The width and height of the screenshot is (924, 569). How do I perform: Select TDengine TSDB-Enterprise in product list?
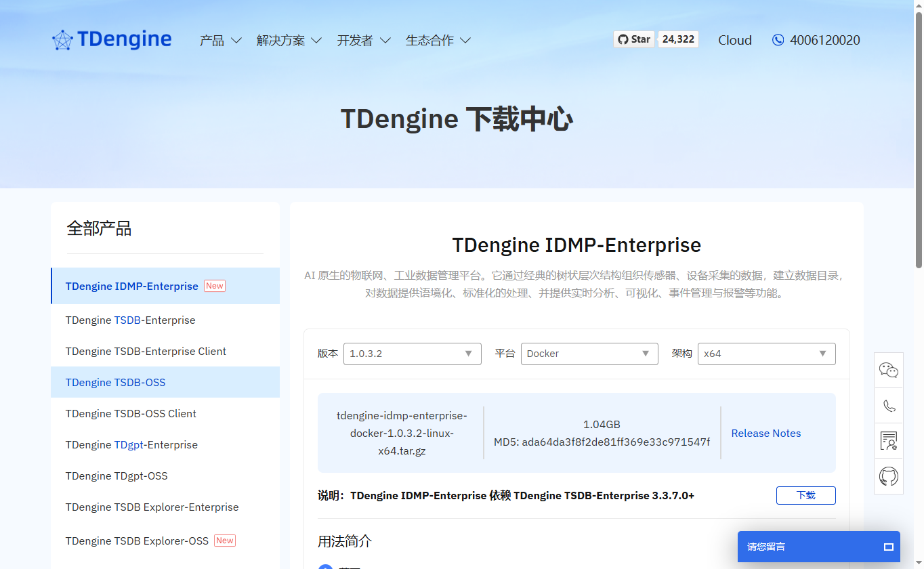165,320
